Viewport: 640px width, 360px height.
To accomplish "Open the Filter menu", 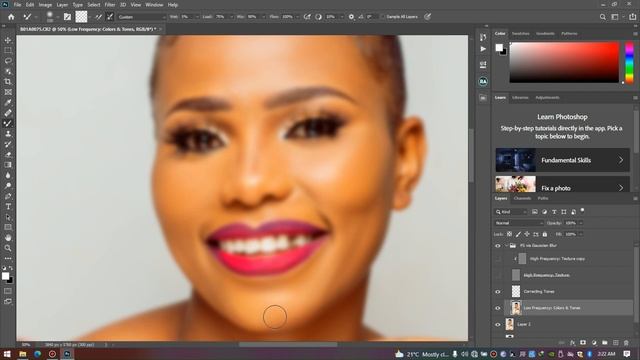I will tap(110, 5).
